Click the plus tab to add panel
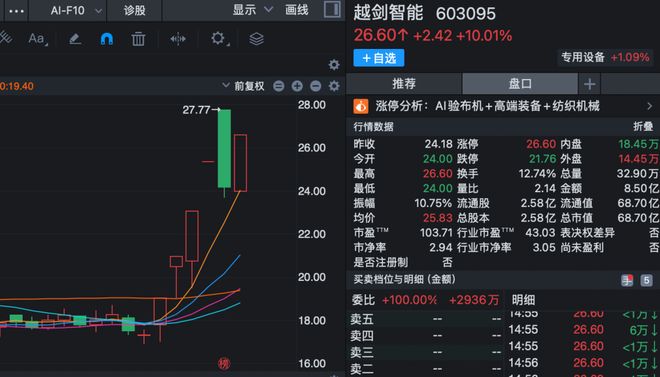660x377 pixels. click(x=589, y=84)
